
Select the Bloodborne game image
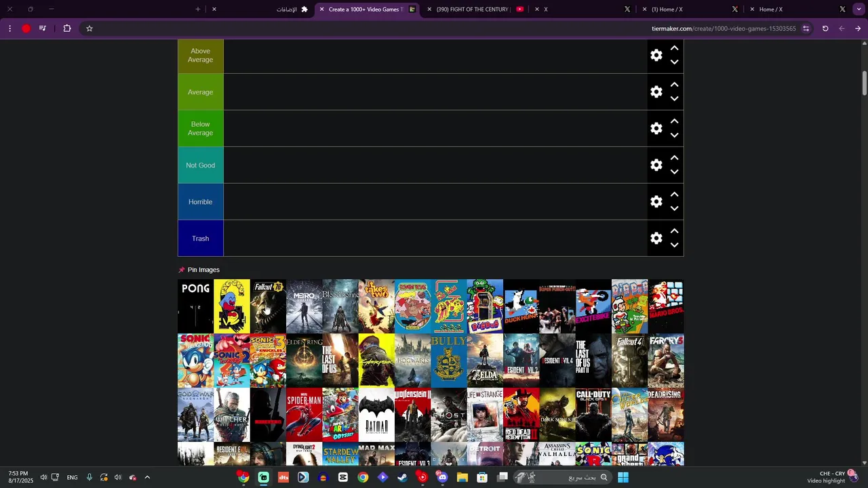click(340, 306)
